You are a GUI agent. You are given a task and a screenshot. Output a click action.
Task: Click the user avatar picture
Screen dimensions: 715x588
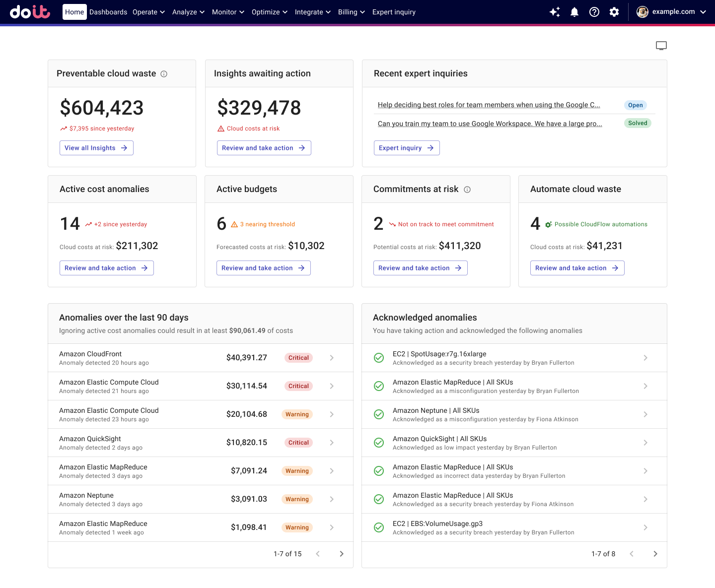coord(643,12)
